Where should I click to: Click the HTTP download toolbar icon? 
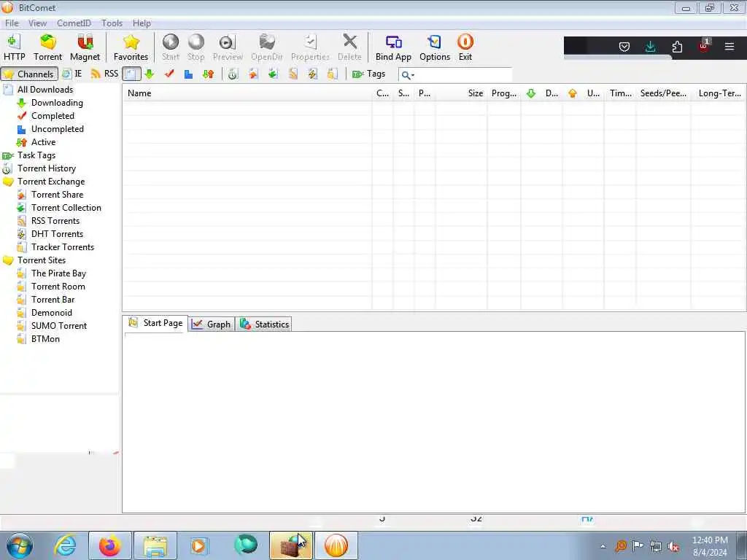(x=15, y=47)
